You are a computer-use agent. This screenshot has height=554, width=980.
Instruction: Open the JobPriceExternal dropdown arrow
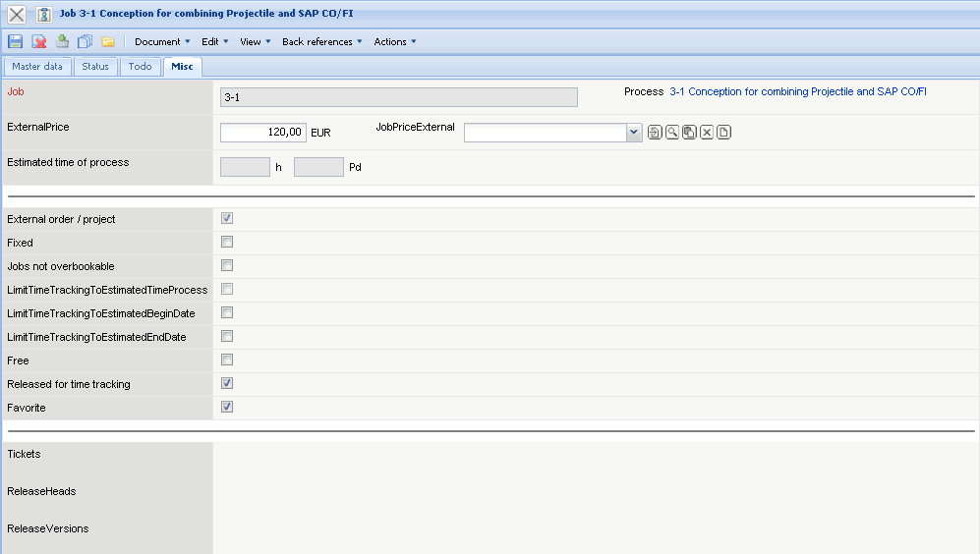coord(634,133)
